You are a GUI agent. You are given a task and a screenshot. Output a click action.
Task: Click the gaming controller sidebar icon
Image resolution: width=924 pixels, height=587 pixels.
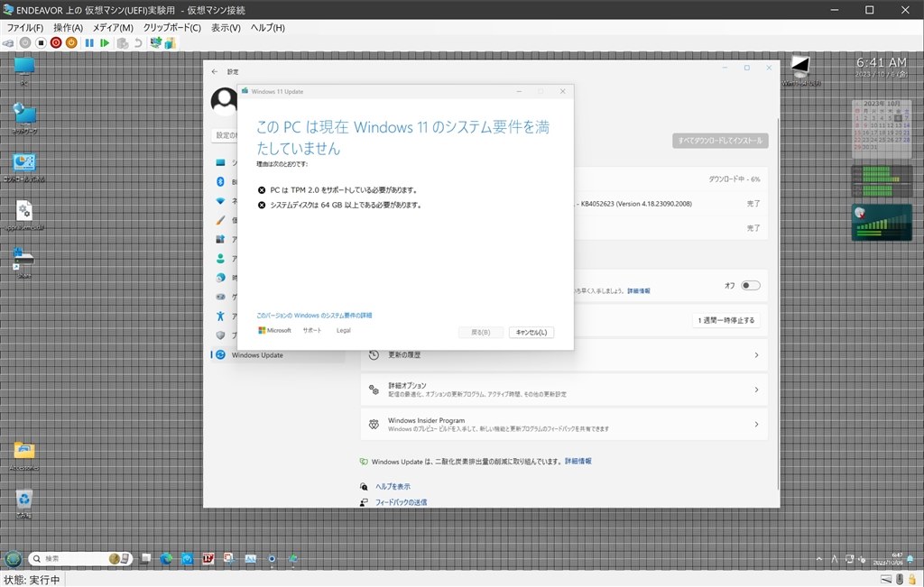tap(220, 297)
